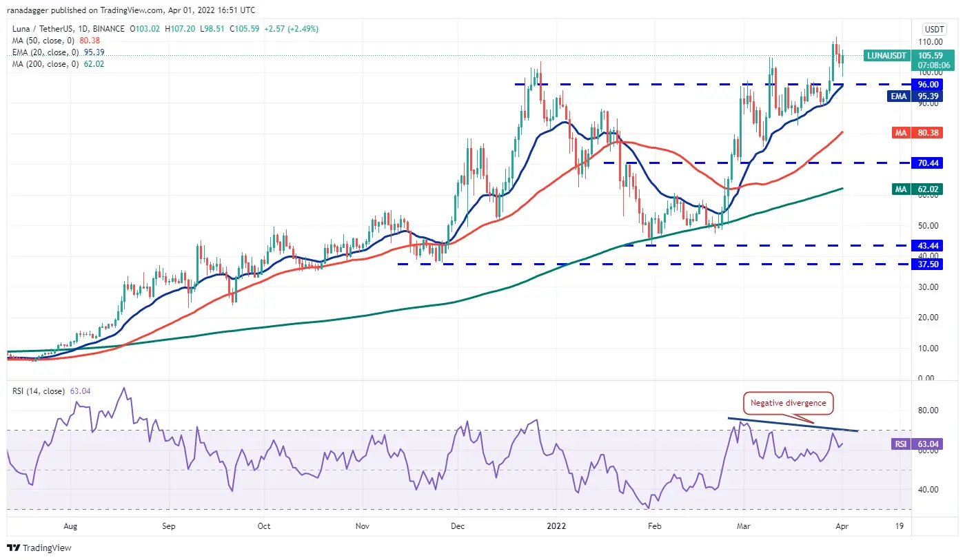Click the 96.00 horizontal level price tag
This screenshot has height=560, width=965.
click(923, 84)
